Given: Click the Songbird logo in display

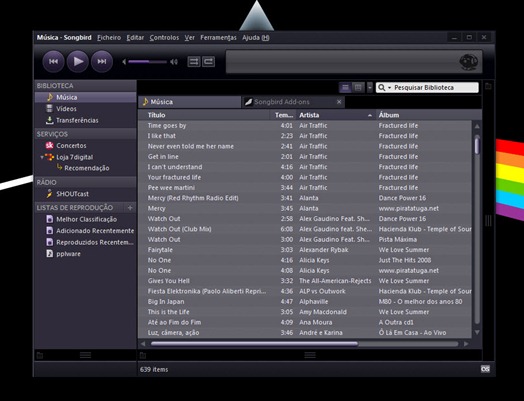Looking at the screenshot, I should point(469,62).
